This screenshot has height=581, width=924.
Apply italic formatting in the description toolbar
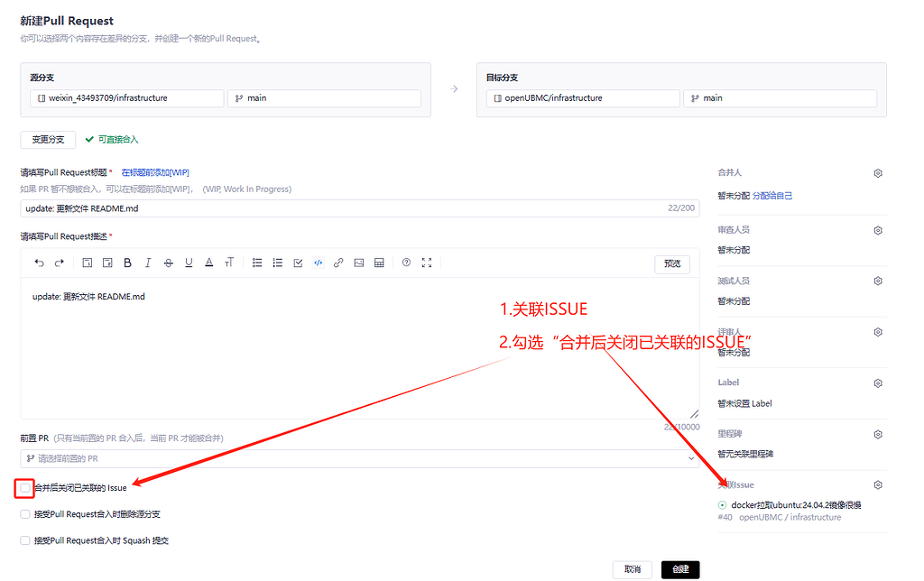click(148, 263)
